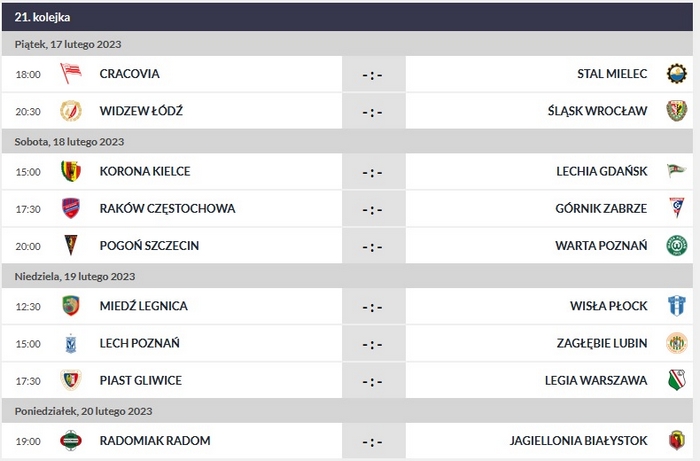Select the 21. kolejka round header

(x=43, y=17)
